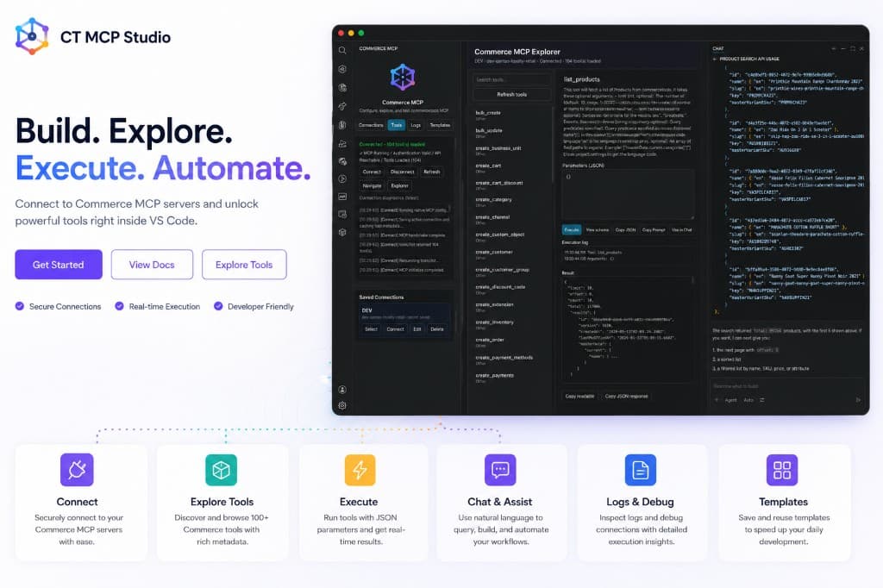Click the Commerce MCP hexagon logo in the sidebar
The width and height of the screenshot is (883, 588).
pos(403,77)
